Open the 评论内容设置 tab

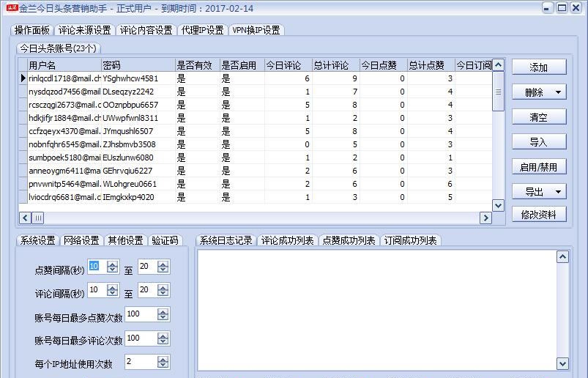[146, 30]
